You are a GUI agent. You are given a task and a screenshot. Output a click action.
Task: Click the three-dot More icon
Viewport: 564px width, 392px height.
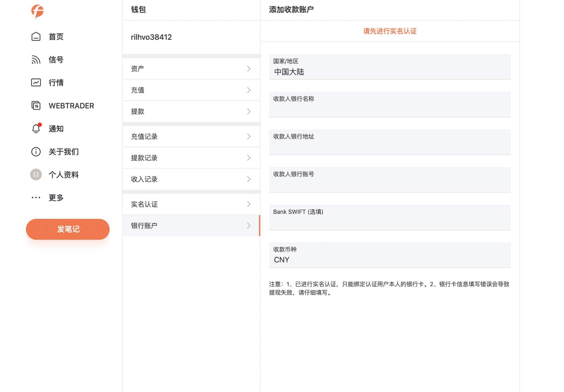[36, 197]
